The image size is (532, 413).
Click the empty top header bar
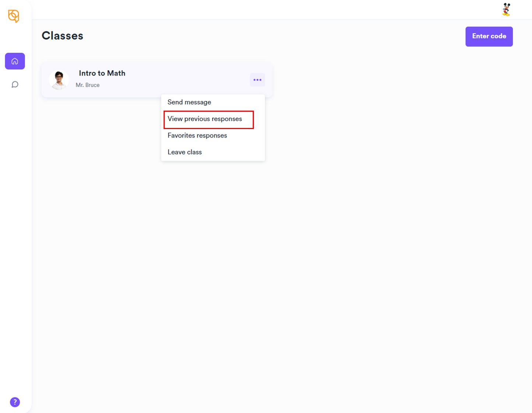pyautogui.click(x=258, y=10)
